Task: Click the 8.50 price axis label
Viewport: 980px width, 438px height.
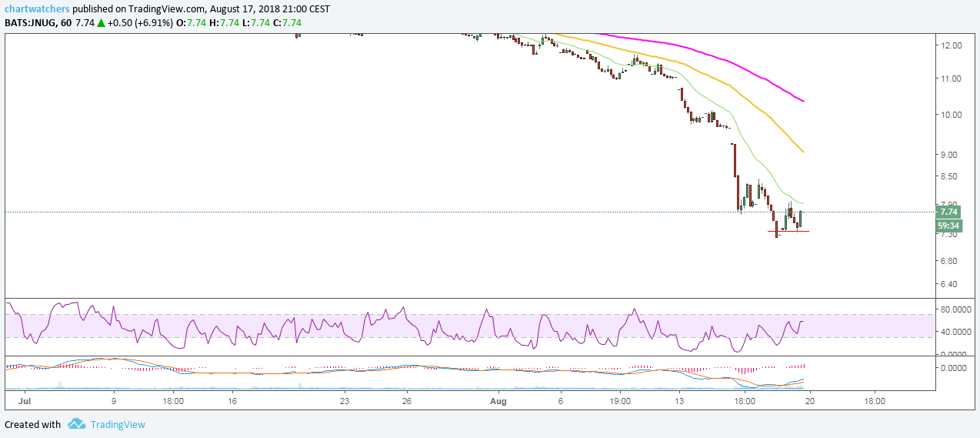Action: click(x=949, y=176)
